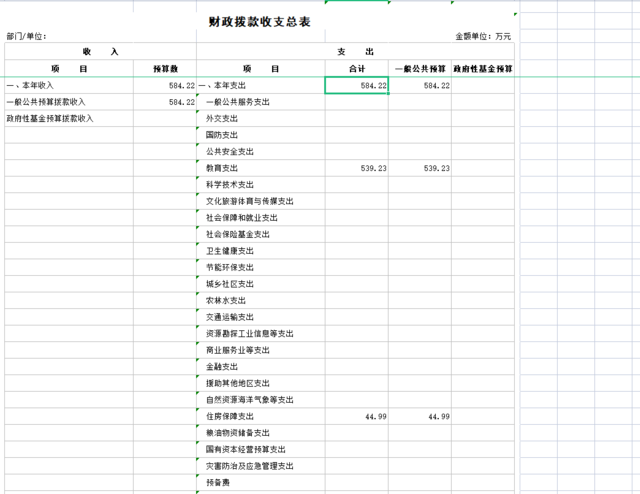Select the 政府性基金预算 column header
The width and height of the screenshot is (640, 494).
click(x=482, y=69)
